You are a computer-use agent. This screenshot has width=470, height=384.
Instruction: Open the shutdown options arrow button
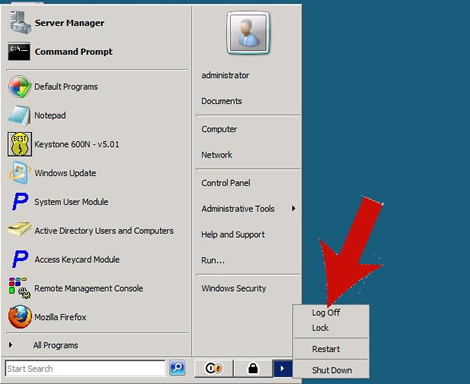pyautogui.click(x=282, y=368)
